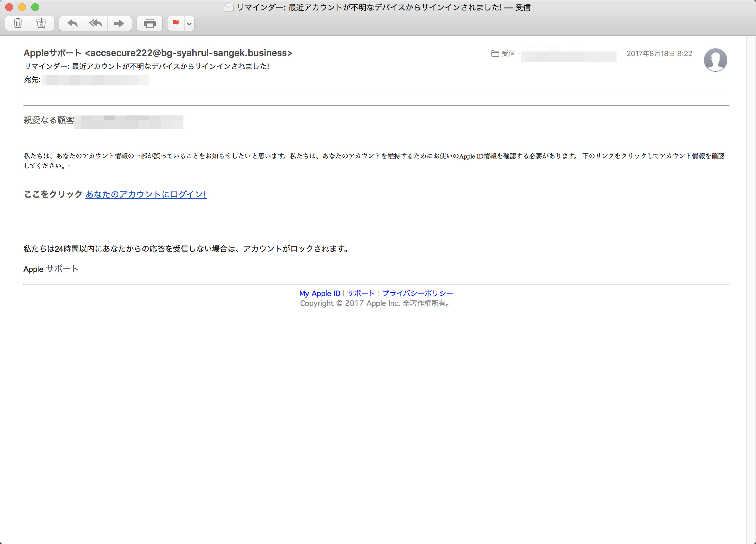Click the inbox folder icon beside 受信
This screenshot has height=544, width=756.
495,53
